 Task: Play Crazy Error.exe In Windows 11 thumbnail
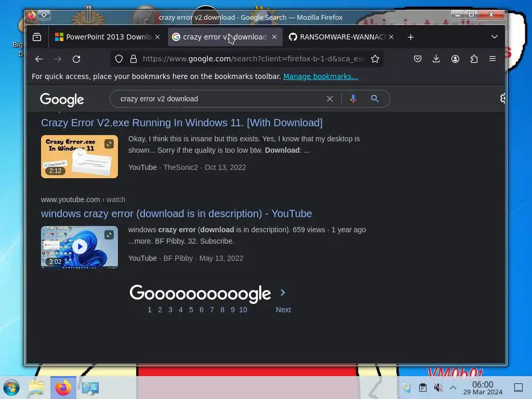tap(79, 156)
